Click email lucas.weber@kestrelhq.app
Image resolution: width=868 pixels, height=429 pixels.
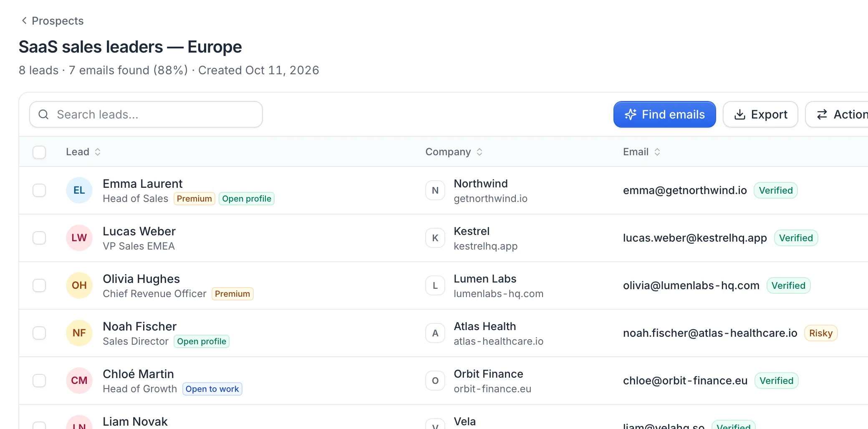pyautogui.click(x=695, y=238)
